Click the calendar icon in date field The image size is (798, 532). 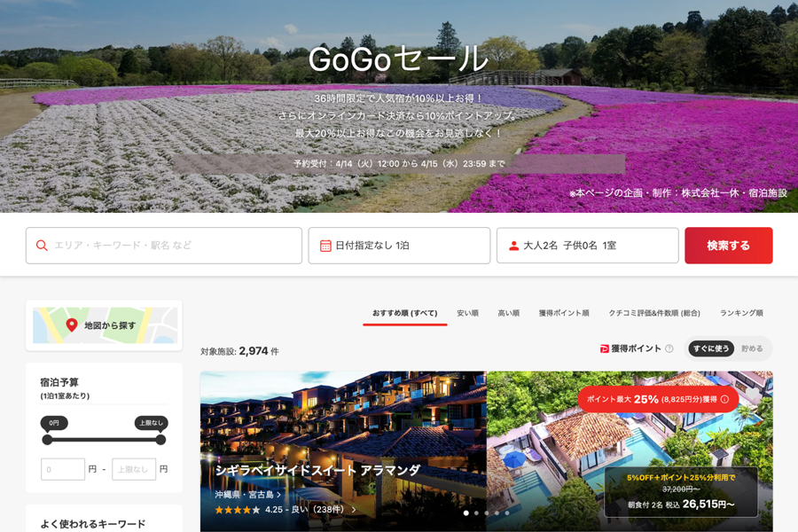click(x=325, y=246)
